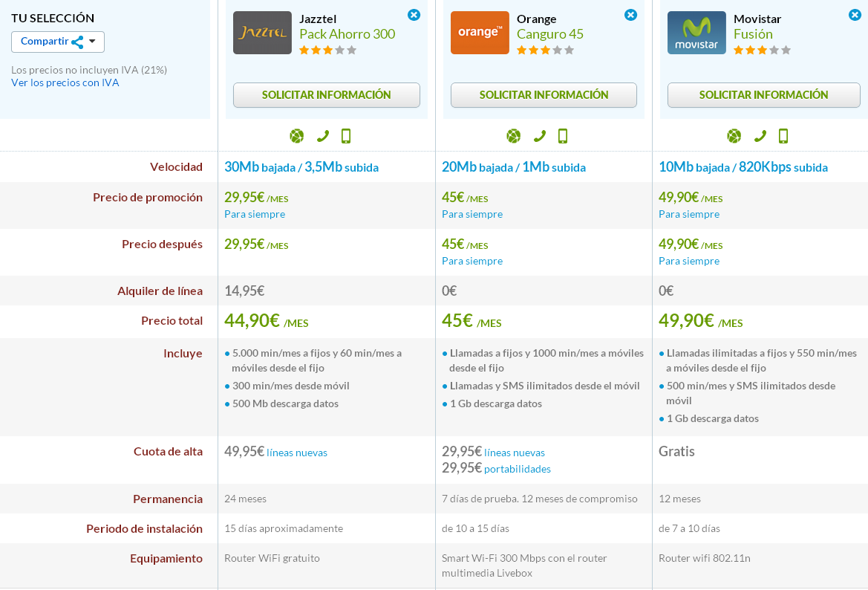Click Jazztel star rating
Screen dimensions: 868x590
(327, 51)
